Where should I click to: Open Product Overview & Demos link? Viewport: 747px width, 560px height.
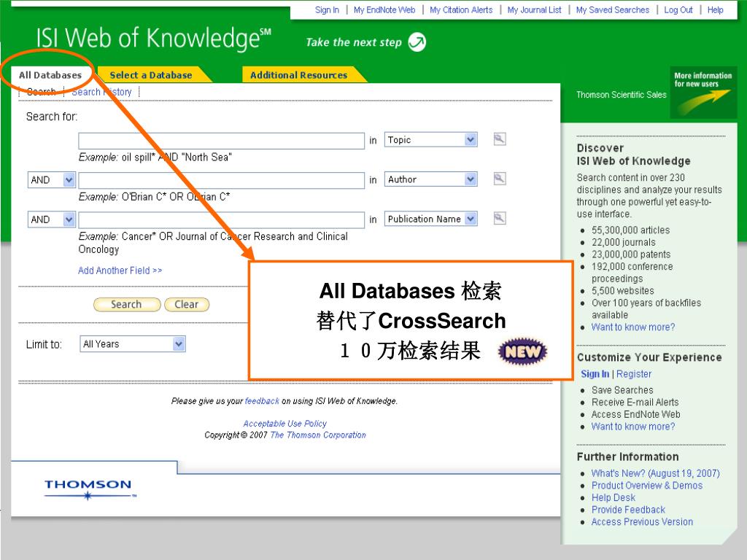(x=647, y=485)
